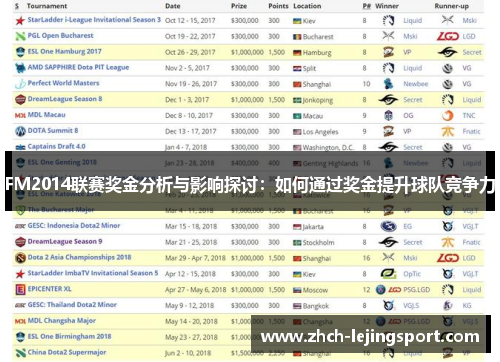The height and width of the screenshot is (362, 500).
Task: Click the OG winner logo in MDL Macau row
Action: (388, 116)
